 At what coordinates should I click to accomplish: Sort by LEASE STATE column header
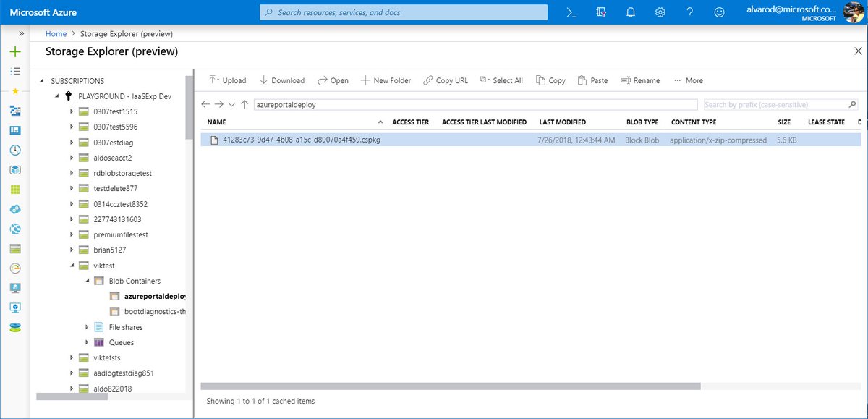[x=826, y=122]
